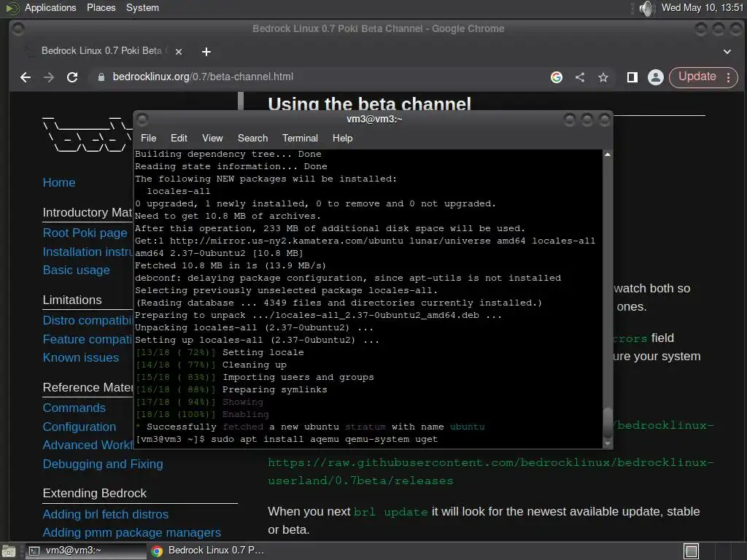Viewport: 747px width, 560px height.
Task: Open the terminal File menu
Action: 148,138
